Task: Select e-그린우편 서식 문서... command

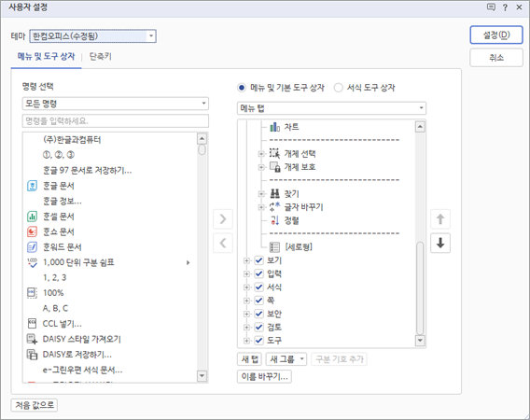Action: (x=82, y=370)
